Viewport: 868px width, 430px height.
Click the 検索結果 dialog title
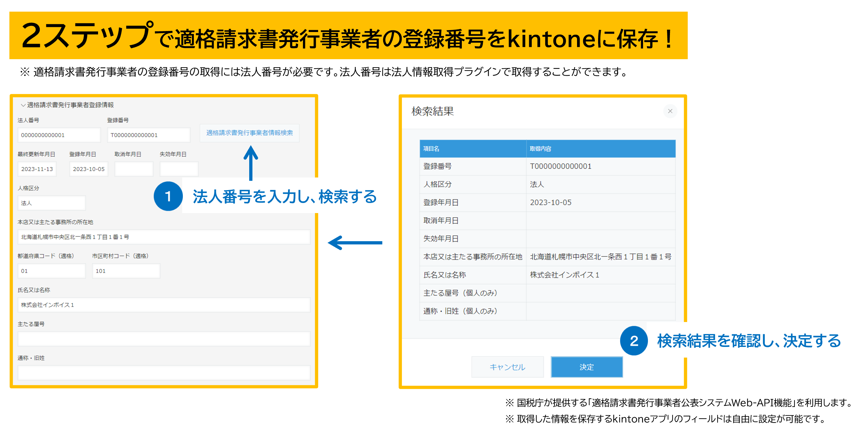tap(433, 112)
